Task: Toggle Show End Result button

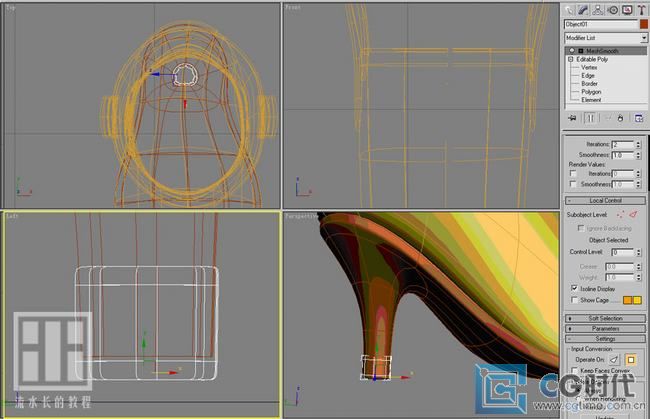Action: (x=590, y=118)
